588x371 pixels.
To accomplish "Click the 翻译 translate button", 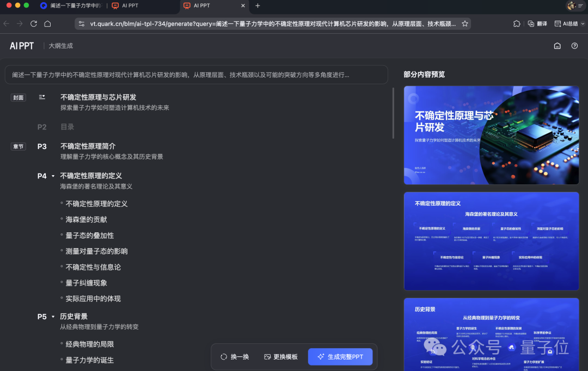I will (537, 23).
